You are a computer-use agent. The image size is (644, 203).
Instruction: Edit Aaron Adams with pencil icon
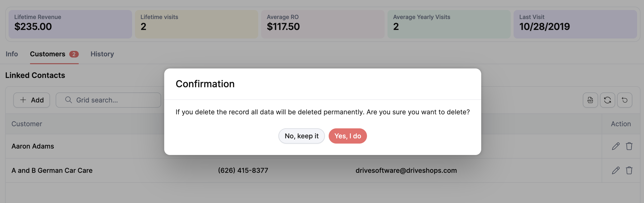(616, 146)
